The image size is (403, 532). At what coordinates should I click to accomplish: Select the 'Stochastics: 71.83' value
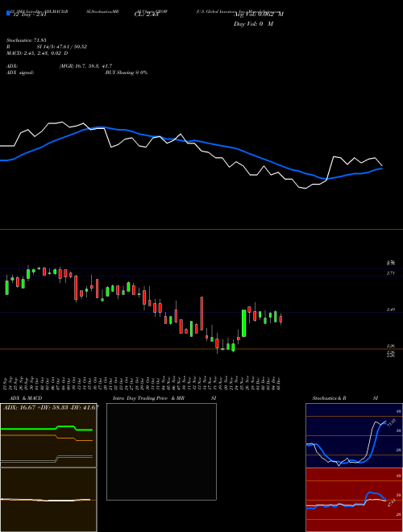click(x=26, y=40)
